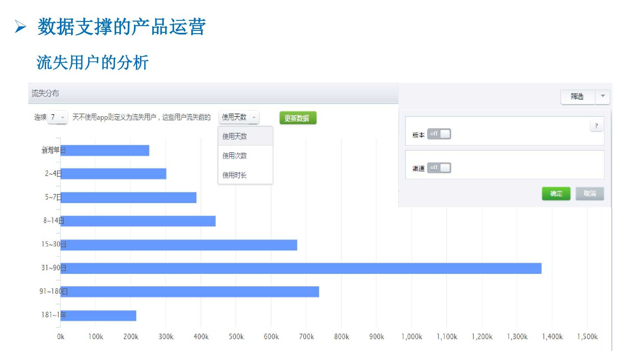Image resolution: width=644 pixels, height=362 pixels.
Task: Click the 31~90日 bar in chart
Action: [x=301, y=268]
